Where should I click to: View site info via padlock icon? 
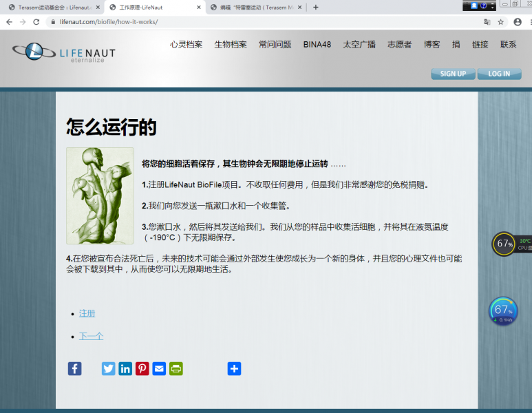[x=53, y=22]
